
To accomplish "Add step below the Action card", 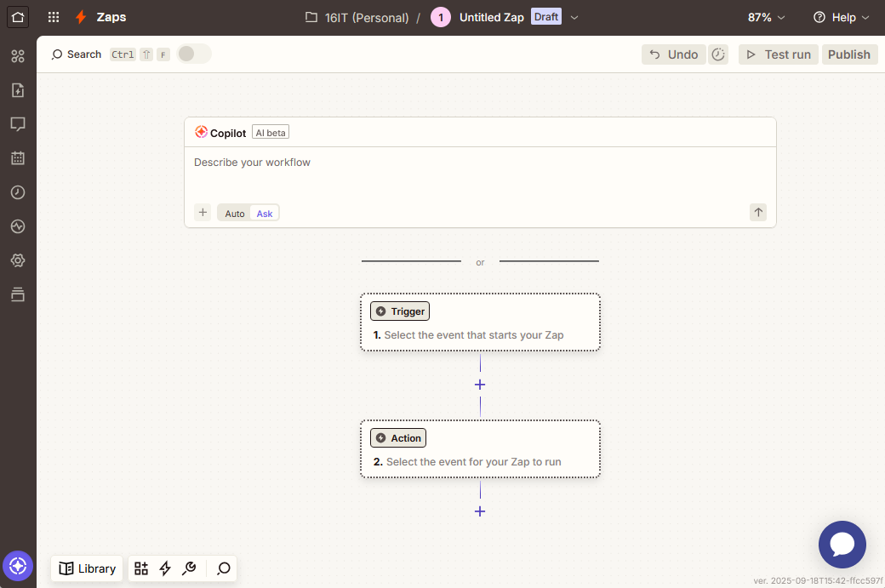I will pos(480,511).
